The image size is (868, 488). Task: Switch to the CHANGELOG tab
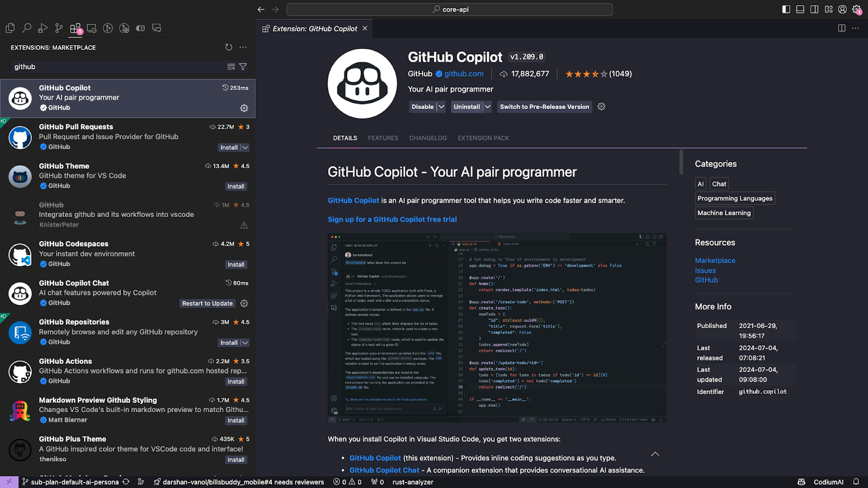pos(428,138)
